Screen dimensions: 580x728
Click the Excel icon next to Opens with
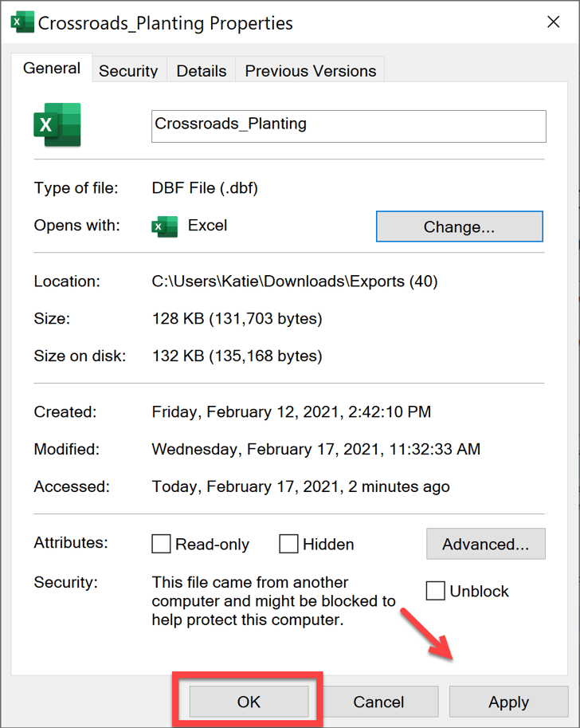165,226
